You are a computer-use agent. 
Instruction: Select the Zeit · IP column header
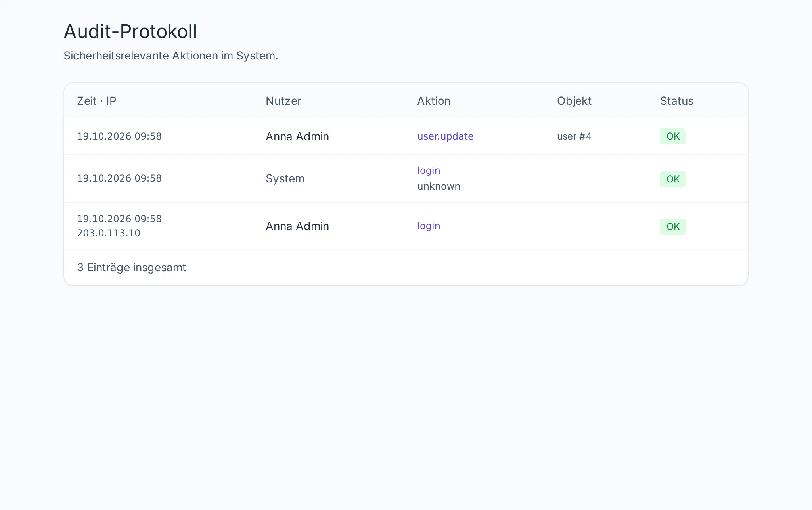97,101
